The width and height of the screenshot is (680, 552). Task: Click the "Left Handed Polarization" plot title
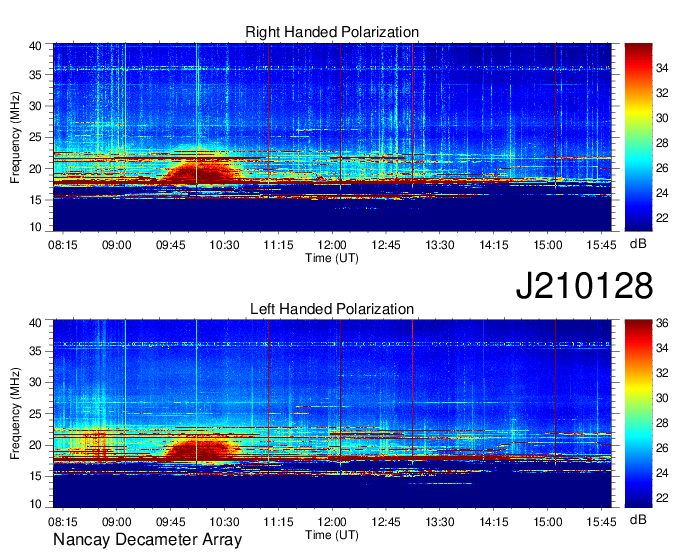(332, 309)
